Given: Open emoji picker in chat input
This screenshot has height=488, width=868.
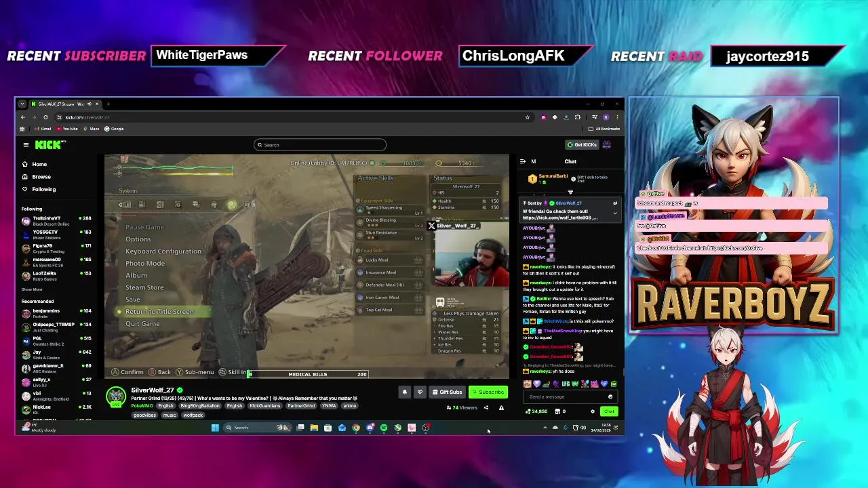Looking at the screenshot, I should 610,396.
